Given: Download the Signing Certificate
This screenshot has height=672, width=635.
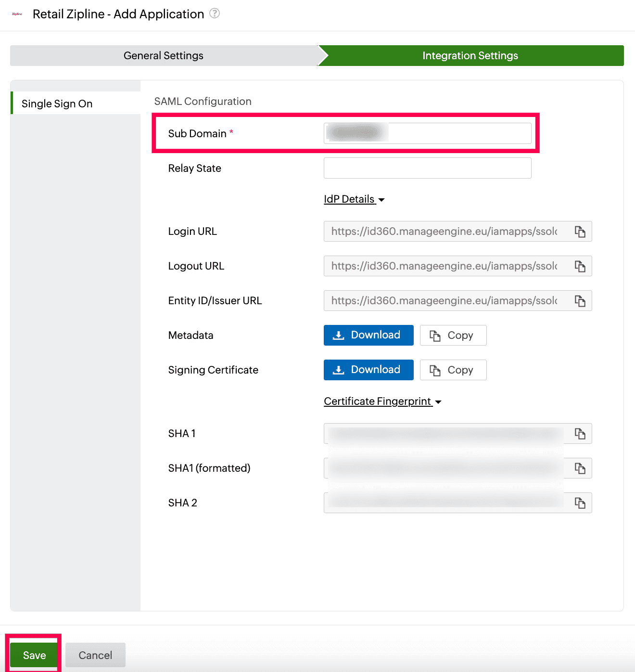Looking at the screenshot, I should coord(368,370).
